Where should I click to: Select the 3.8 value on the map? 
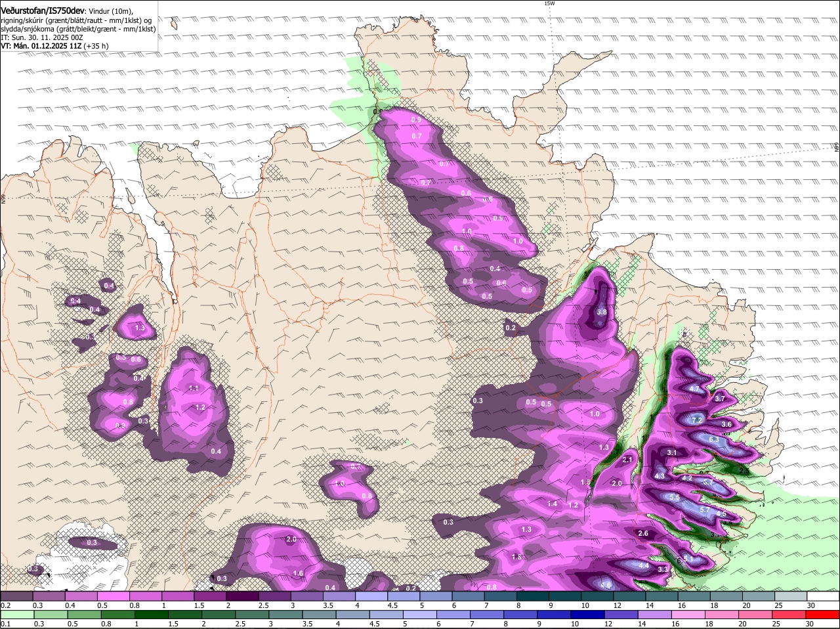[601, 312]
